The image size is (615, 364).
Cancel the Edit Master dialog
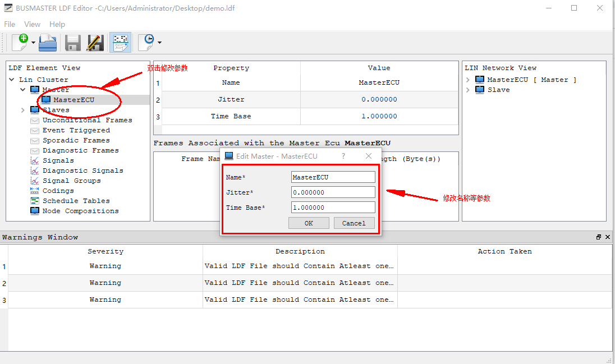point(354,223)
